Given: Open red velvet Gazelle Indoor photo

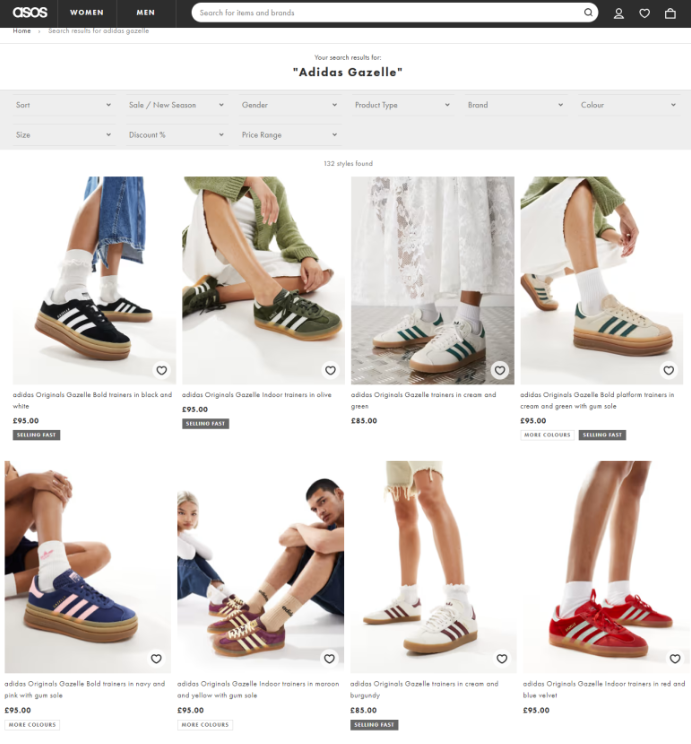Looking at the screenshot, I should point(605,567).
